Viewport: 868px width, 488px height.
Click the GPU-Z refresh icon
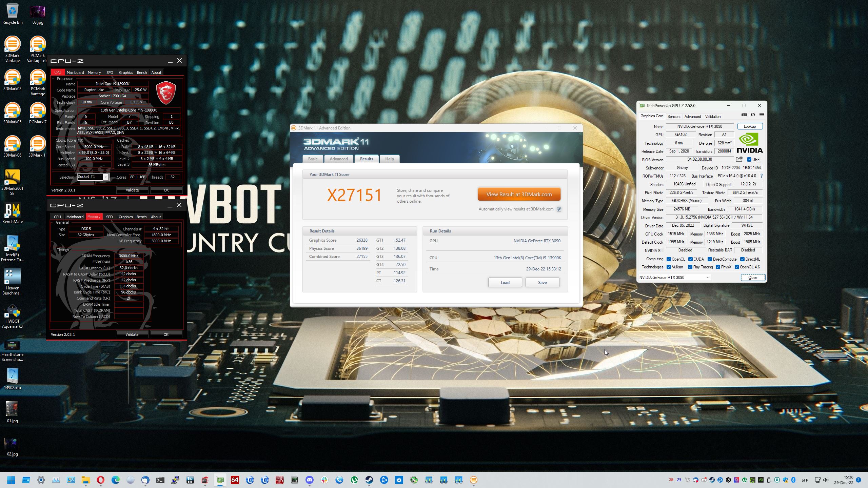click(753, 115)
